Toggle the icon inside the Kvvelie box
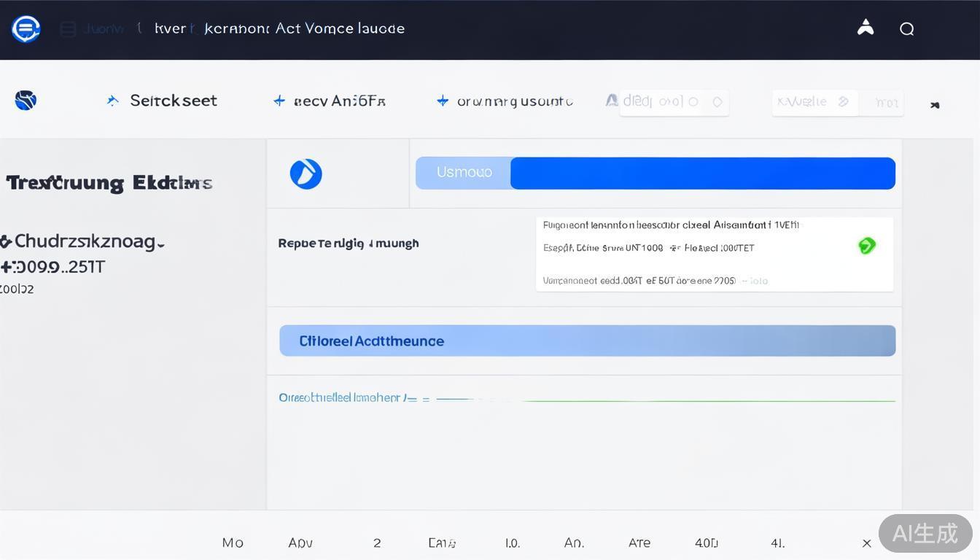The image size is (980, 560). (x=844, y=102)
